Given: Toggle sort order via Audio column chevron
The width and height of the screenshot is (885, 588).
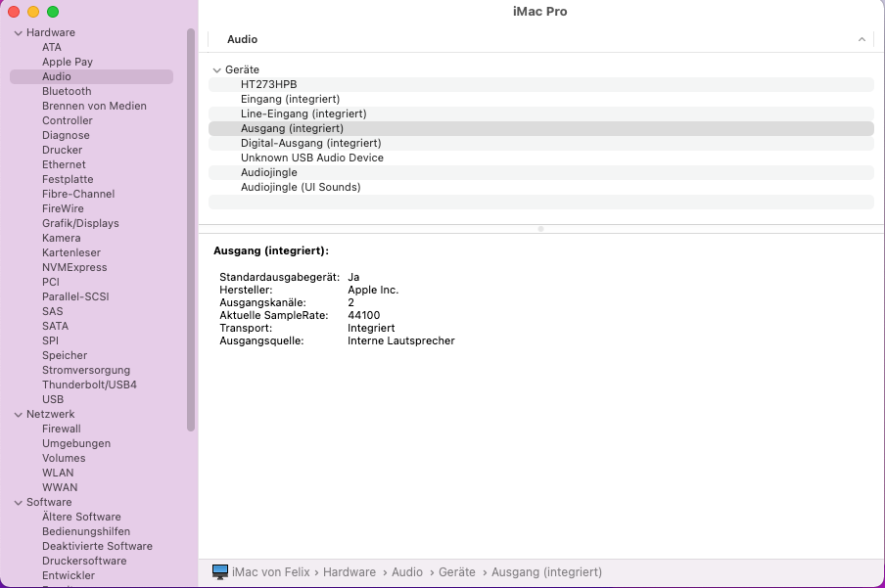Looking at the screenshot, I should 862,39.
